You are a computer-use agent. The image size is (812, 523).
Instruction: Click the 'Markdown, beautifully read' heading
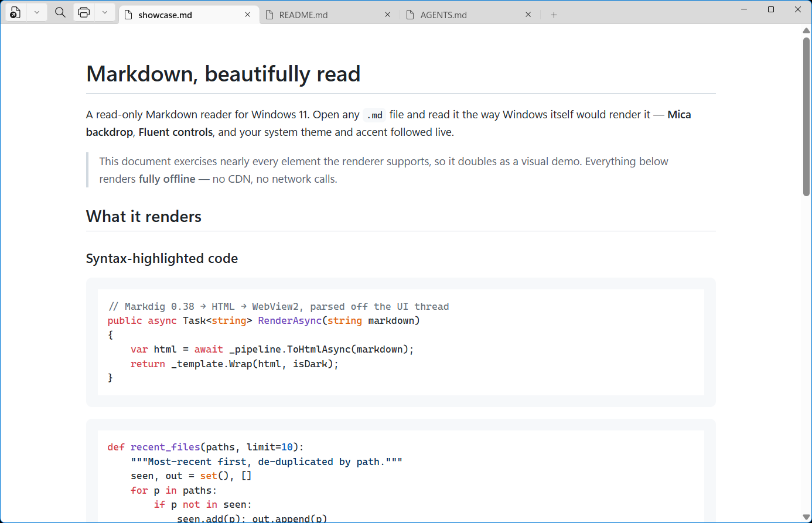[x=223, y=74]
